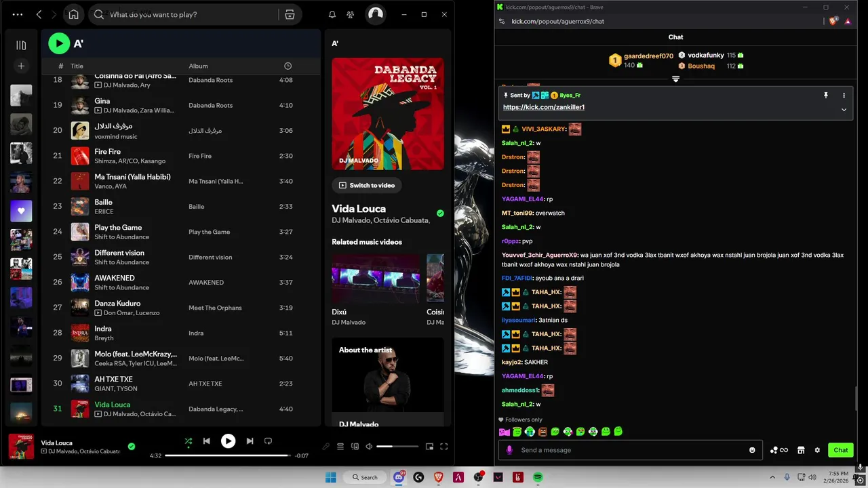This screenshot has height=488, width=868.
Task: Expand the pinned message chevron in Kick chat
Action: click(844, 109)
